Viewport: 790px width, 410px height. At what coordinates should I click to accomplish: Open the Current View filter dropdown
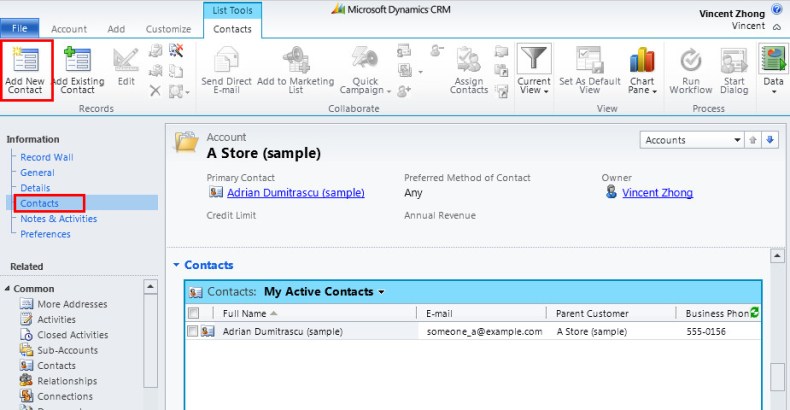tap(534, 70)
